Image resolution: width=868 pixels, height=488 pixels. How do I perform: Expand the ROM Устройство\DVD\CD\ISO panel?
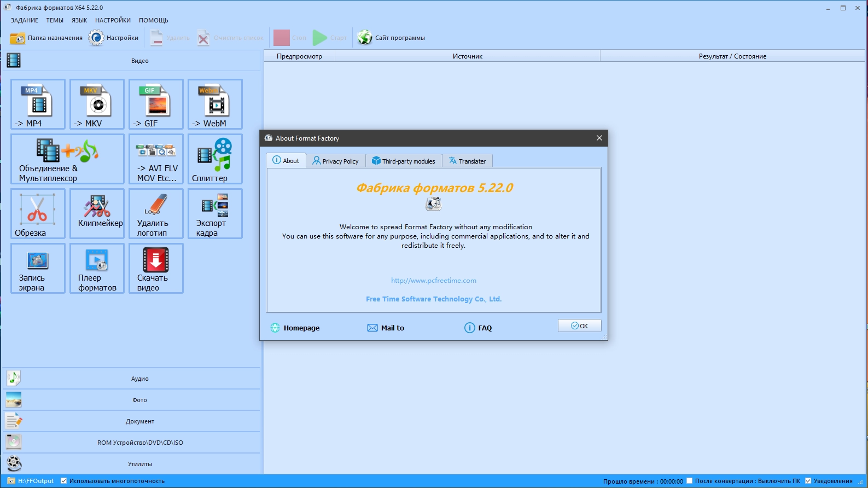[x=131, y=443]
